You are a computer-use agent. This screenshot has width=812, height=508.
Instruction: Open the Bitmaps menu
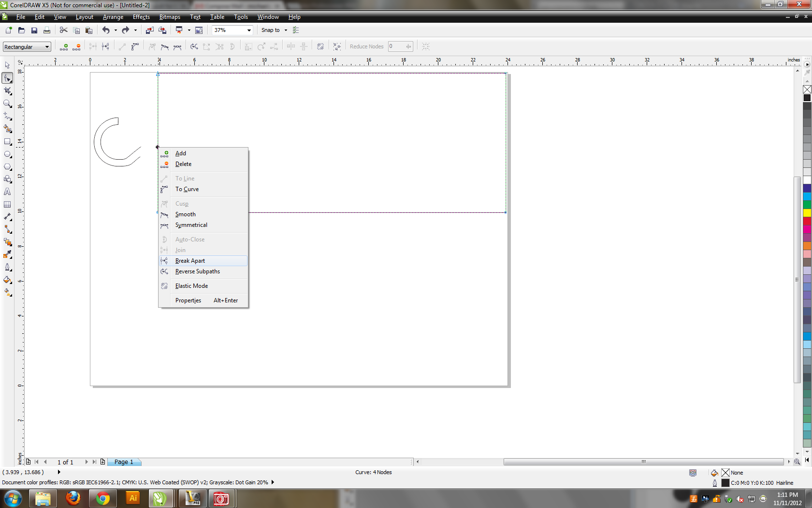[x=170, y=17]
